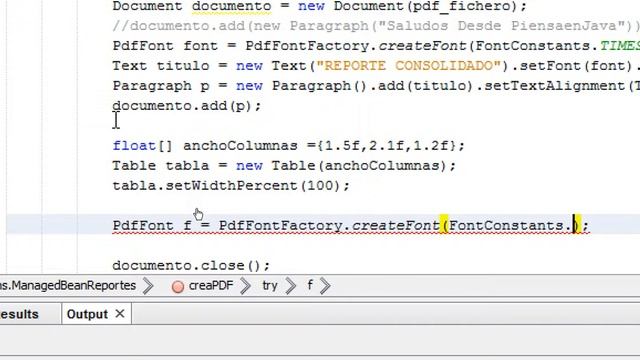Click the float[] anchoColumnas declaration line

tap(289, 146)
